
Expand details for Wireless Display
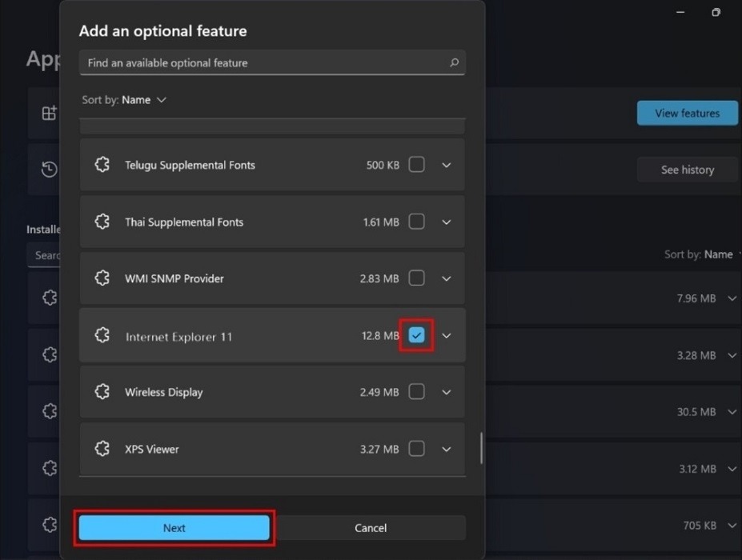(446, 392)
